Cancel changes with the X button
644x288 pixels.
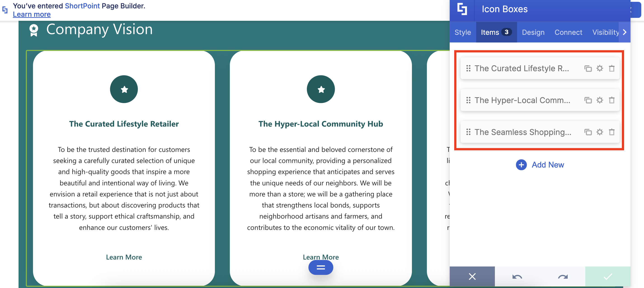click(472, 276)
